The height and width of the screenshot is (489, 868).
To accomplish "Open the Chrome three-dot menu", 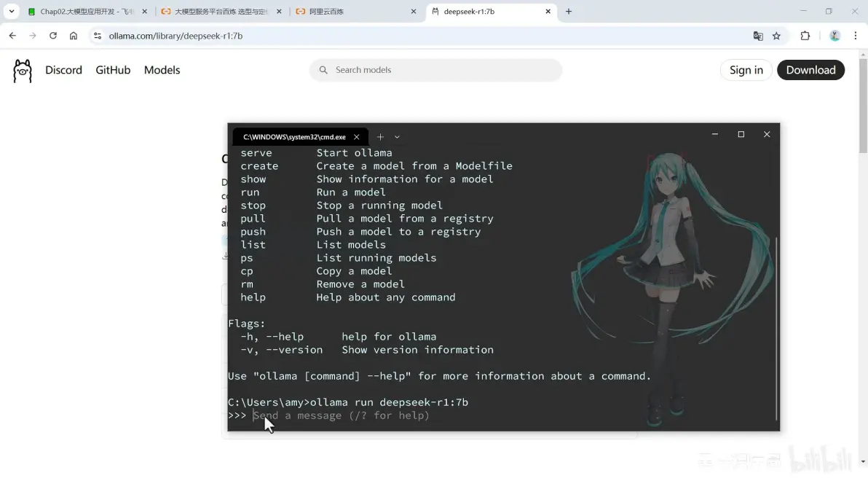I will pyautogui.click(x=855, y=36).
